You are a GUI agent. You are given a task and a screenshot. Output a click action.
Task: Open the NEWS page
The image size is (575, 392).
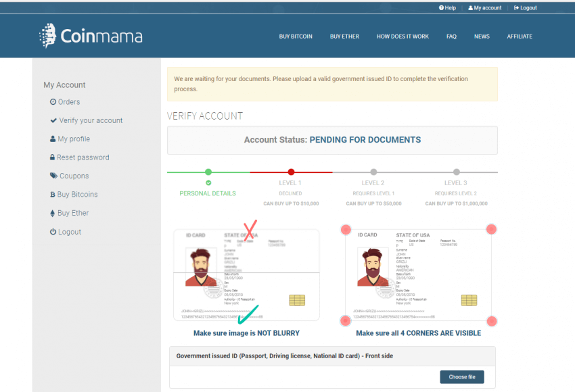[482, 36]
